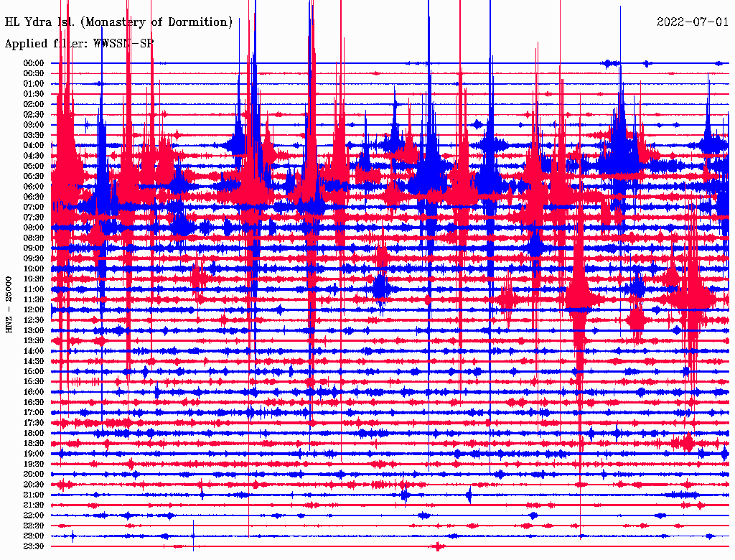Select the 03:30 time label

[34, 136]
